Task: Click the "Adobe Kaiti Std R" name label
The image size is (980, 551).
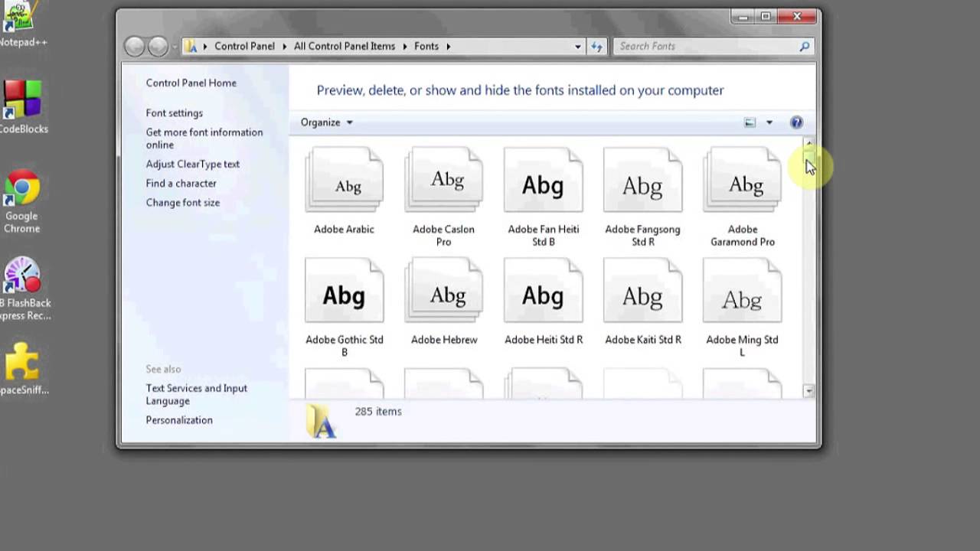Action: tap(643, 340)
